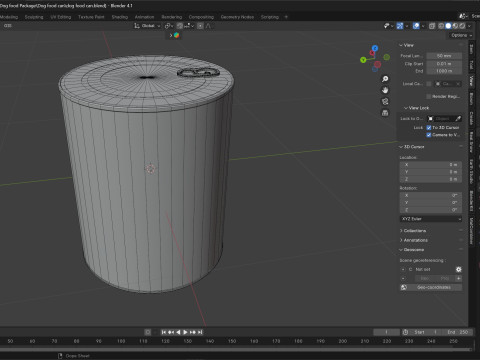This screenshot has width=480, height=360.
Task: Select wireframe shading mode icon
Action: [441, 26]
